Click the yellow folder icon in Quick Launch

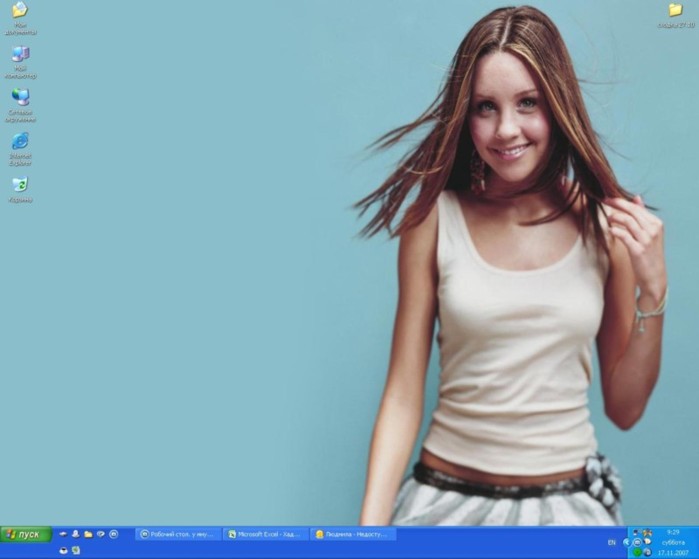click(88, 534)
